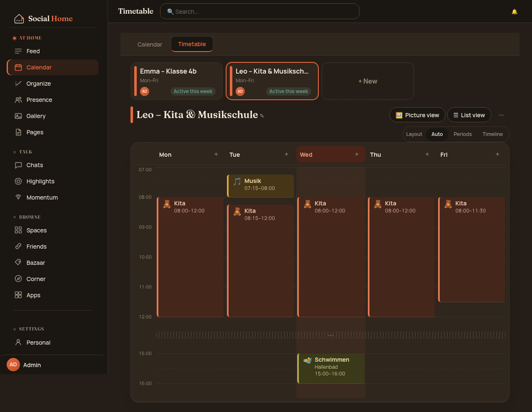This screenshot has height=412, width=532.
Task: Open the Schwimmen event on Wednesday
Action: 331,368
